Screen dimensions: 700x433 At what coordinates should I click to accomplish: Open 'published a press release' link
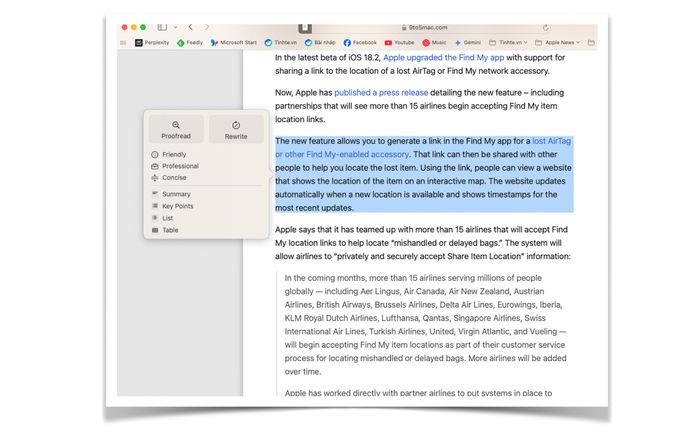point(381,93)
